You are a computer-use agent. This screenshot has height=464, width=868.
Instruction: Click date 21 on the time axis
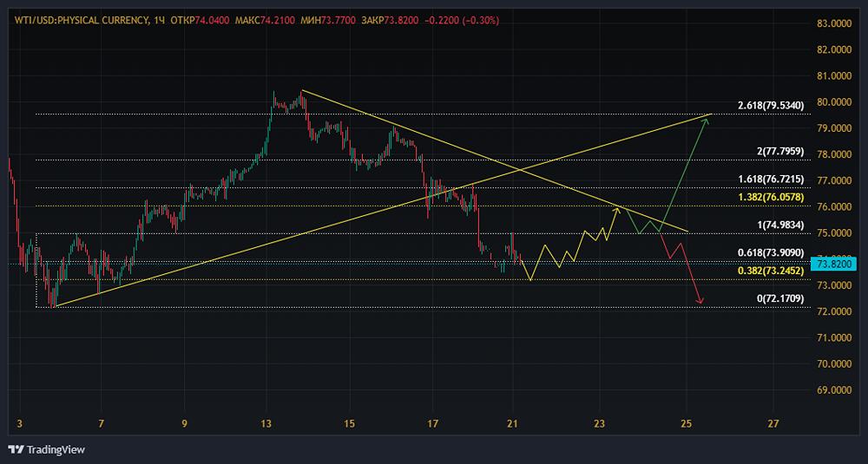click(513, 423)
